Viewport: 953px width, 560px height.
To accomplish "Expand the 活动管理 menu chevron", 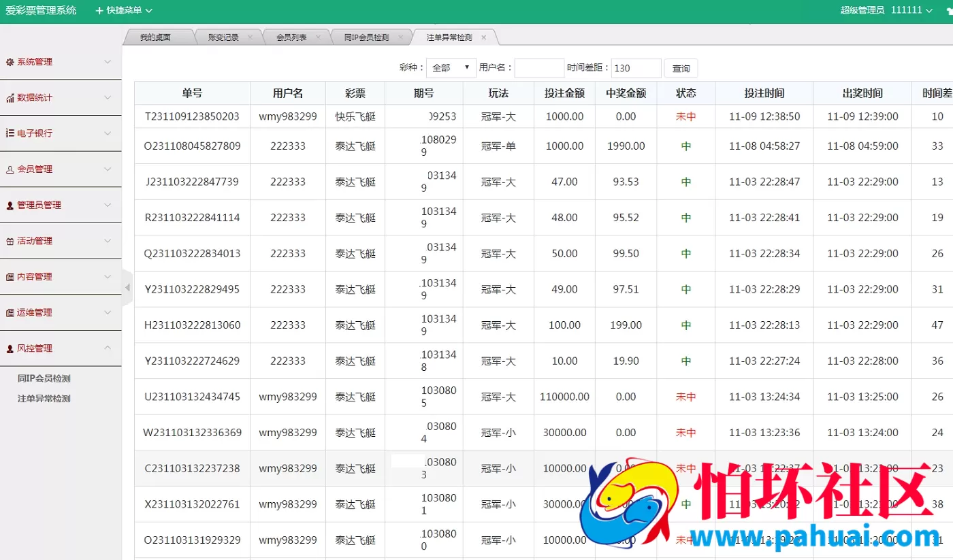I will (x=108, y=241).
